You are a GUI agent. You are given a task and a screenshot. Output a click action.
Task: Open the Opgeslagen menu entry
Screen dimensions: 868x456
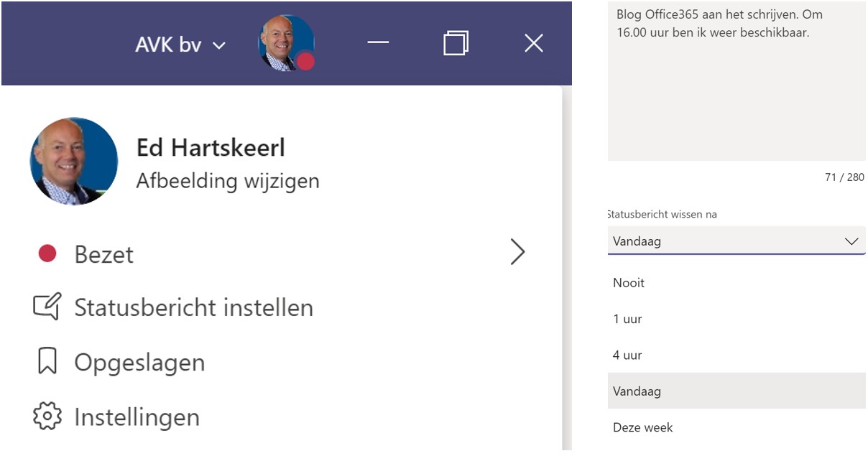click(x=139, y=362)
